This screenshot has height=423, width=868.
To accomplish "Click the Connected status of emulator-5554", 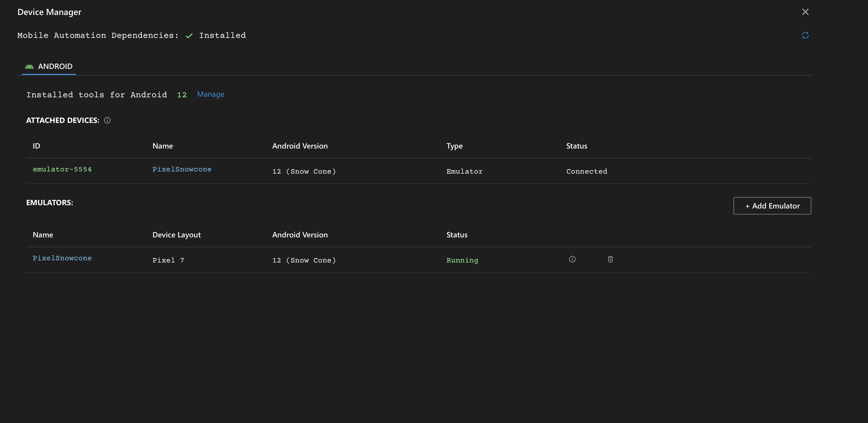I will coord(586,171).
